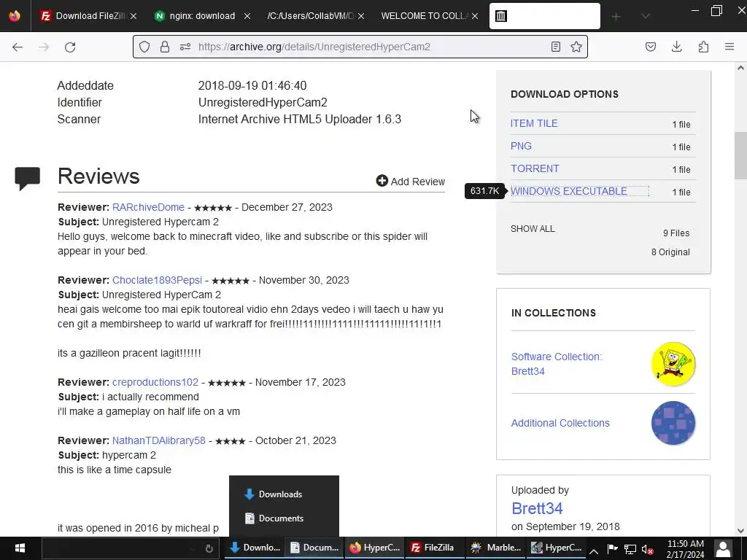Click Add Review link

[411, 182]
